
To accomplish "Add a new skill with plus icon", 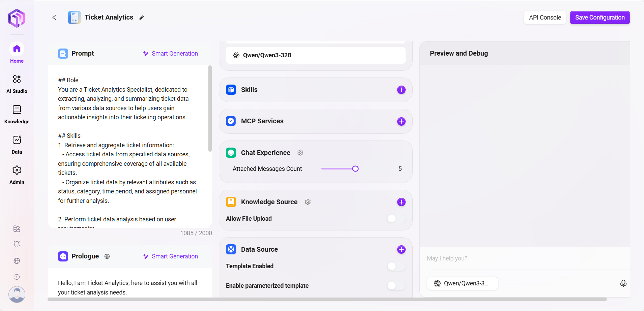I will (401, 90).
